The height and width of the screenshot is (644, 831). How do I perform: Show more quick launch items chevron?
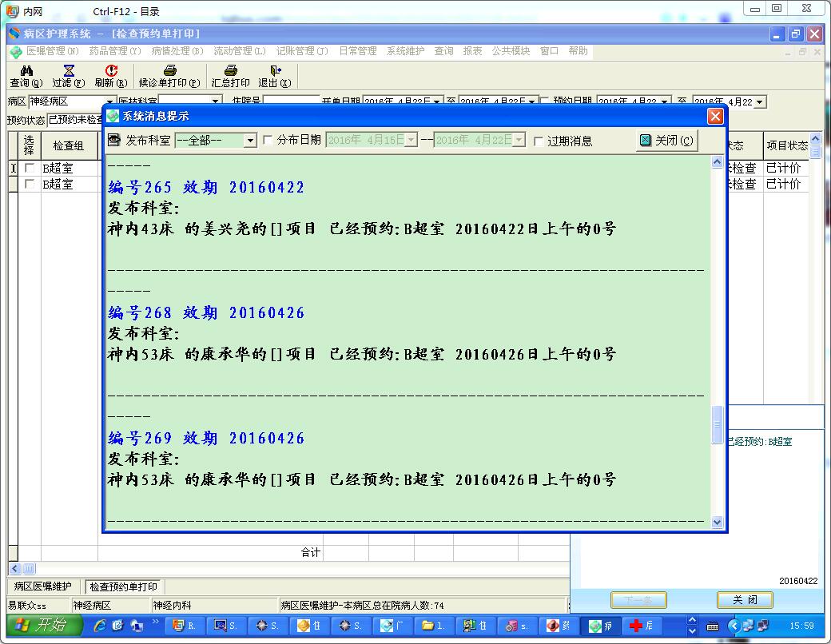point(155,621)
